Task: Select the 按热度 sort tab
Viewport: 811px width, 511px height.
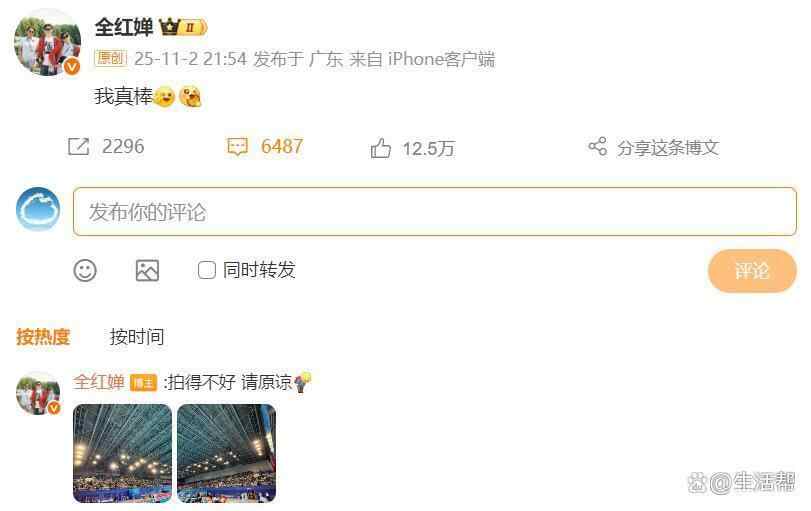Action: point(43,337)
